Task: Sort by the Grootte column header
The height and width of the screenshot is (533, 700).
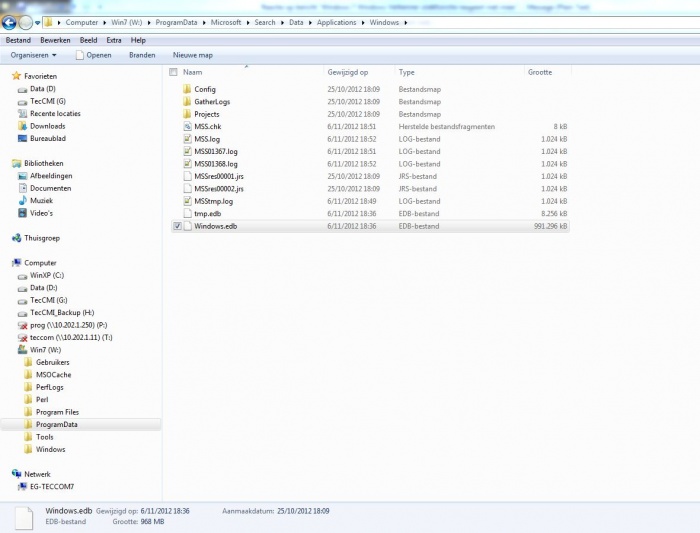Action: coord(540,72)
